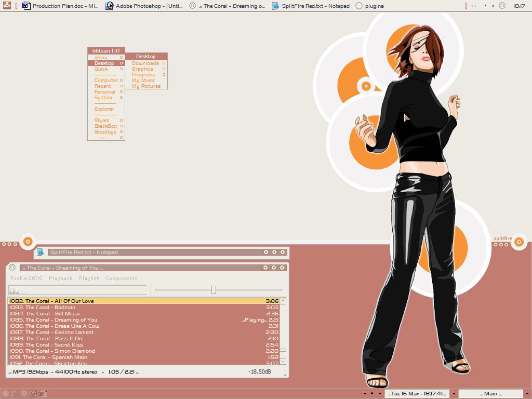Select track 1084 Bill Mccai
The height and width of the screenshot is (399, 532).
coord(144,313)
